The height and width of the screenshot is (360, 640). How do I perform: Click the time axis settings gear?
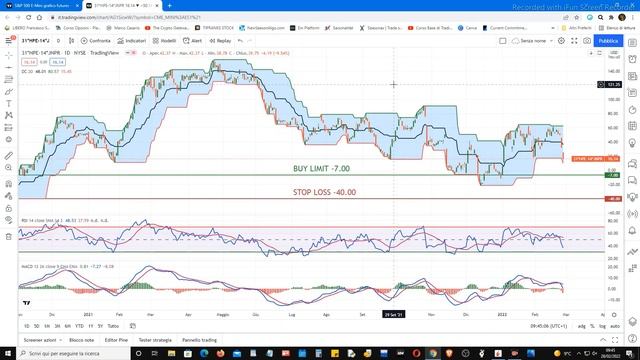pos(614,315)
